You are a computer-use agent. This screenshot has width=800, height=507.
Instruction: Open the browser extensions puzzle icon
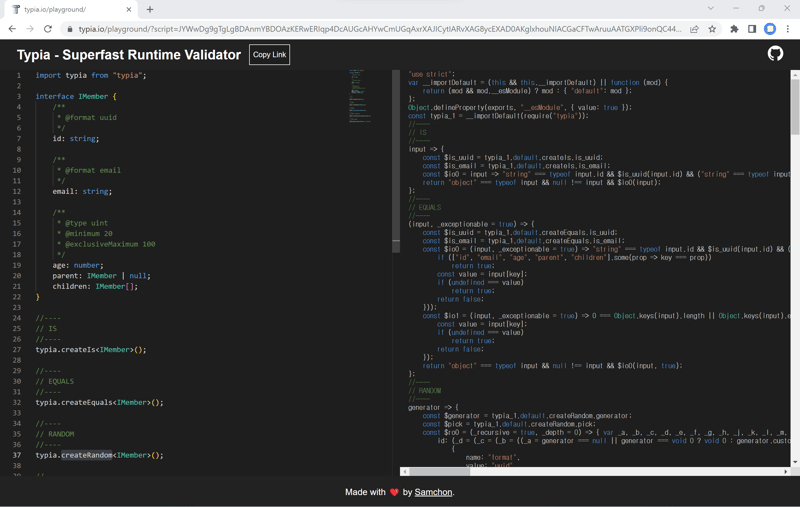pyautogui.click(x=734, y=29)
